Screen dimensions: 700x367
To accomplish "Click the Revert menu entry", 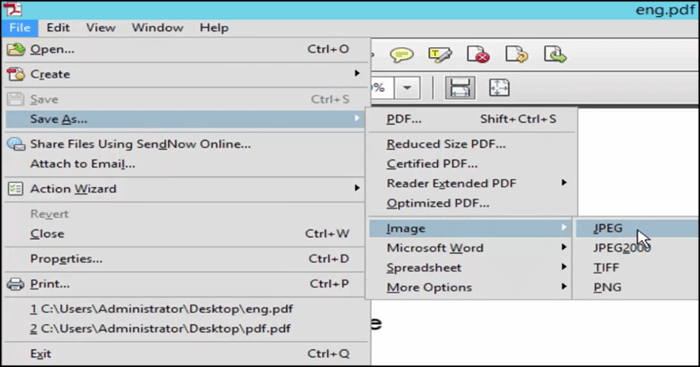I will pos(185,214).
